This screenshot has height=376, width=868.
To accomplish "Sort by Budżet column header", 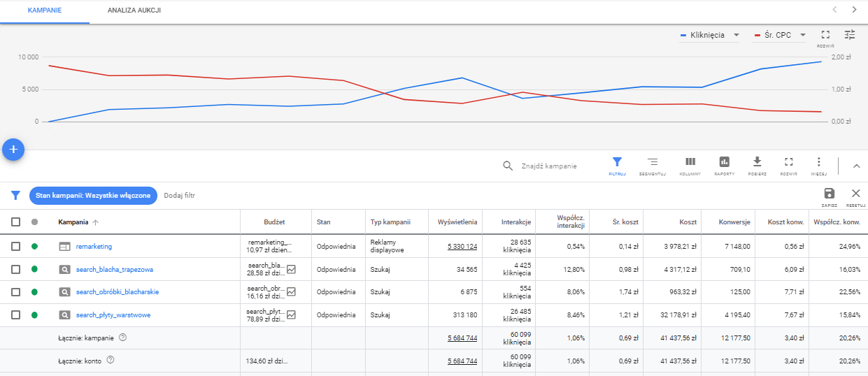I will 274,222.
